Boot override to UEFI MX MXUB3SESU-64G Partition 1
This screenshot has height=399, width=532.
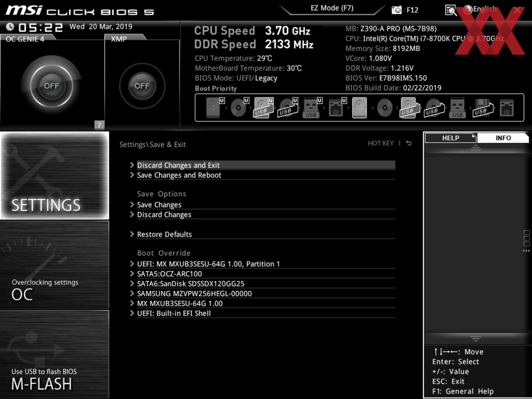[262, 264]
